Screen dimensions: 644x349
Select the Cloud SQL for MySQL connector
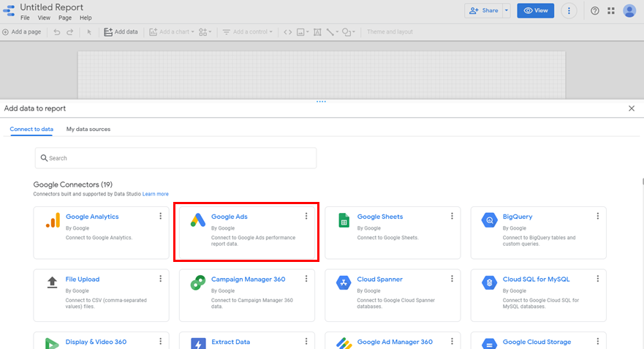[539, 295]
